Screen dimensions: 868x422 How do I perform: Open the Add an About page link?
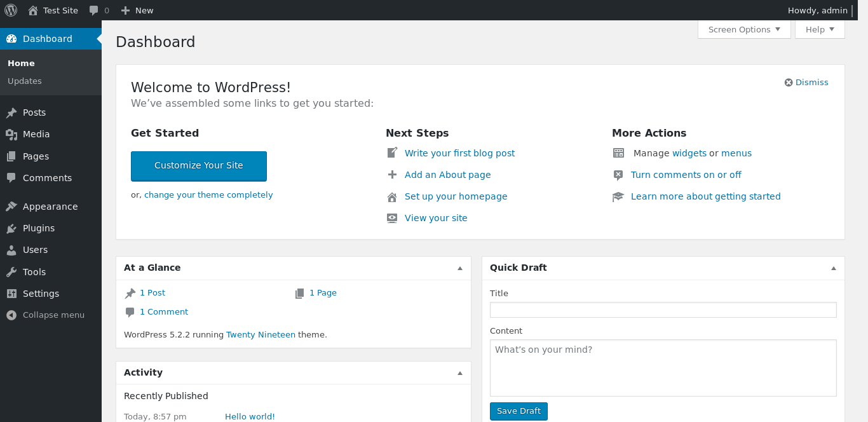click(447, 175)
